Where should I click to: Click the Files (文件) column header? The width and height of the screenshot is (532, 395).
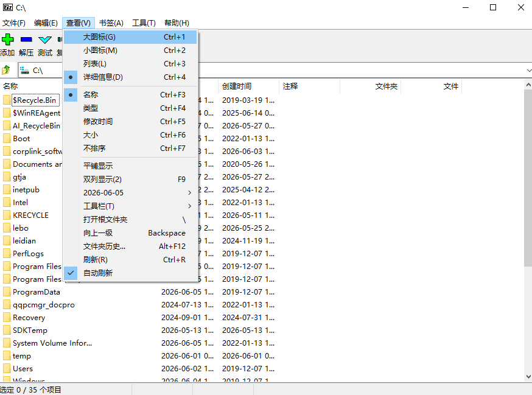pos(432,86)
